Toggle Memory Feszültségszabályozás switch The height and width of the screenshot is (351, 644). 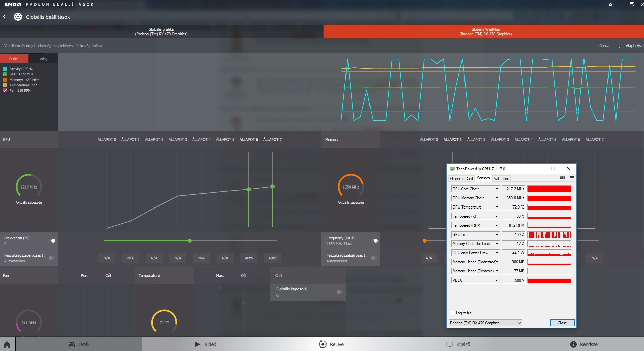pyautogui.click(x=374, y=258)
